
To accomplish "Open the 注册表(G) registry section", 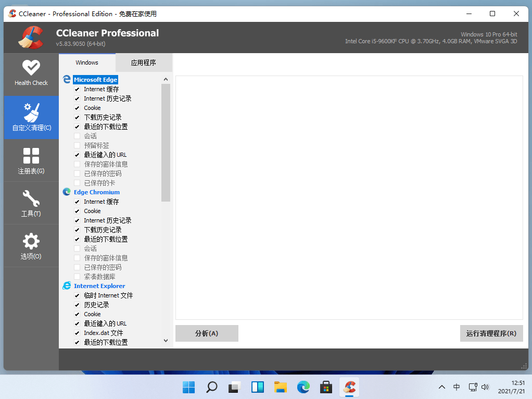I will point(31,160).
